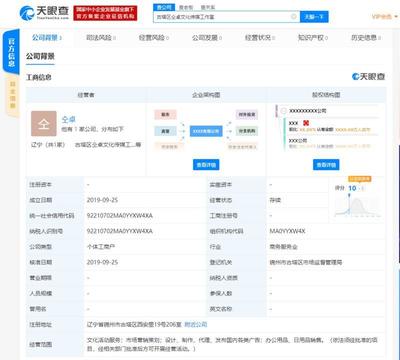This screenshot has height=360, width=400.
Task: Click the establishment date 2019-09-25 beside 成立日期
Action: 102,200
